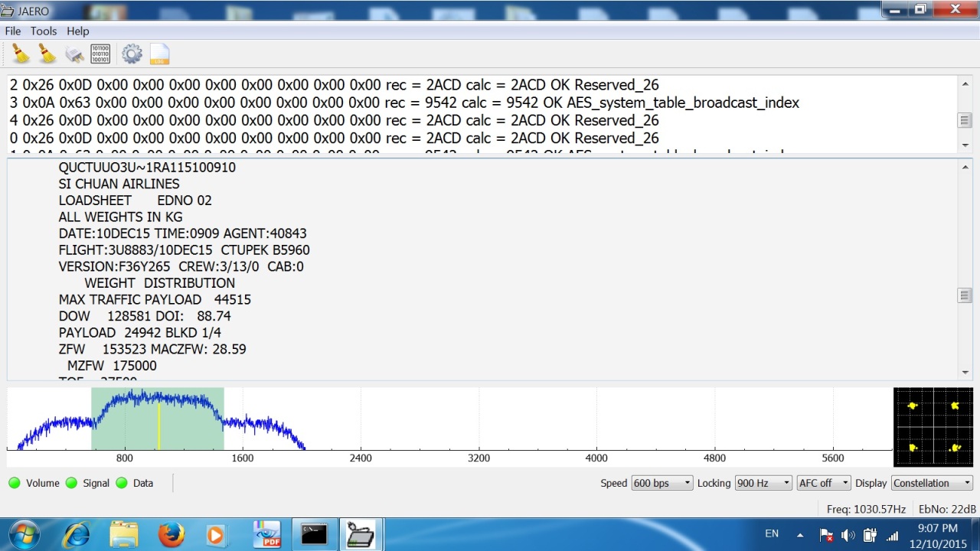The width and height of the screenshot is (980, 551).
Task: Open the PDF viewer taskbar icon
Action: pos(268,534)
